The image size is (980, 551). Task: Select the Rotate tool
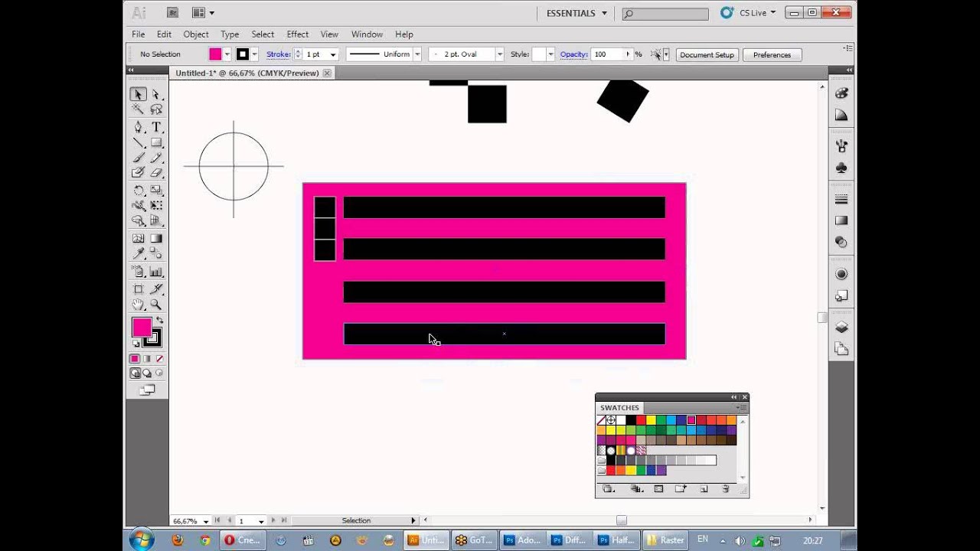pos(139,191)
